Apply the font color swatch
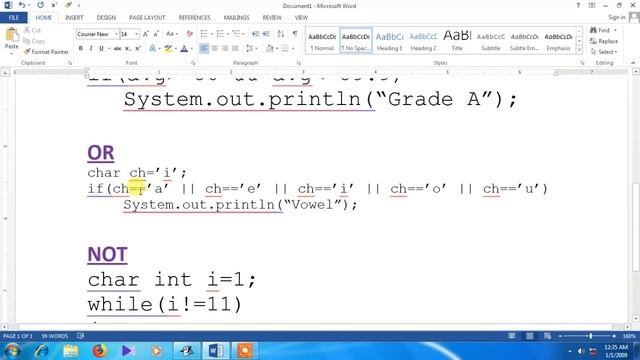Image resolution: width=640 pixels, height=360 pixels. coord(184,49)
